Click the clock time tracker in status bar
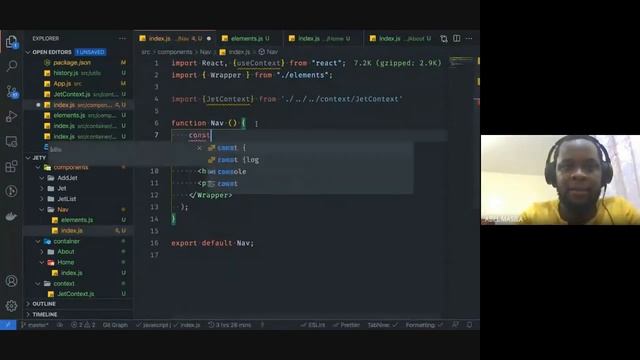640x360 pixels. pos(230,325)
